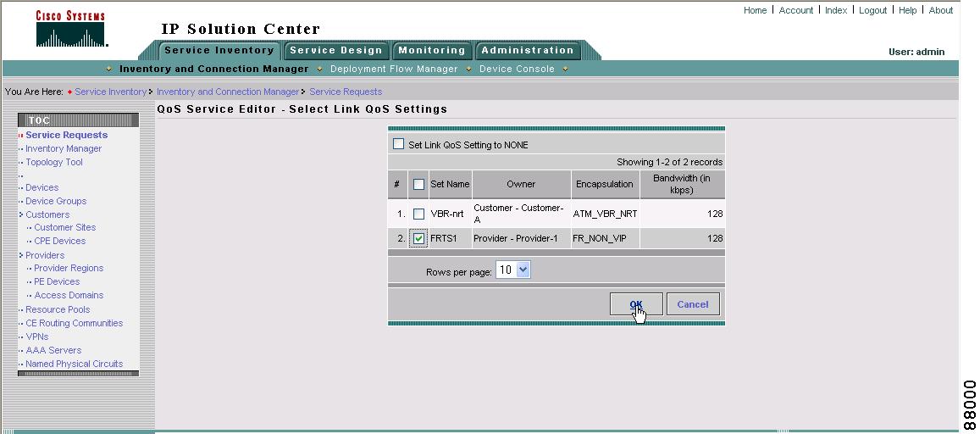Open Inventory Manager in TOC
This screenshot has height=434, width=980.
pyautogui.click(x=64, y=148)
